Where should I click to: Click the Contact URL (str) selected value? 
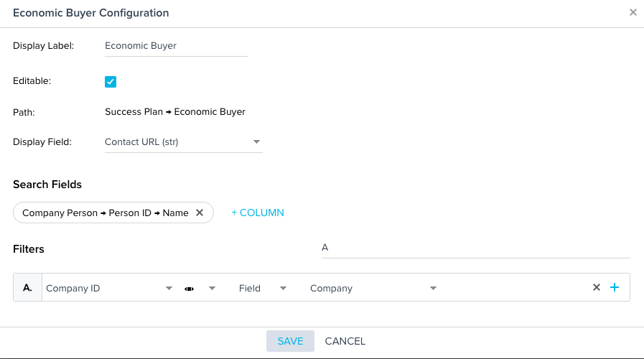pyautogui.click(x=141, y=142)
